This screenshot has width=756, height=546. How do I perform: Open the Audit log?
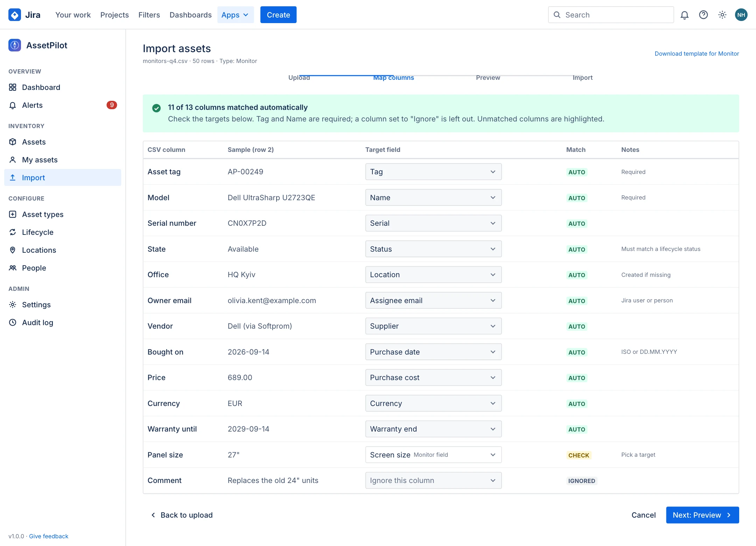coord(63,322)
